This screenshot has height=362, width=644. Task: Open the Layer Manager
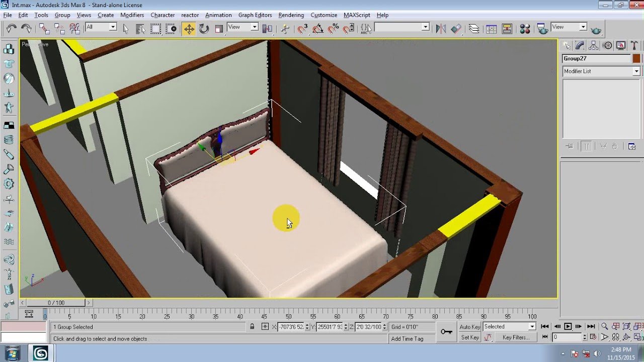[x=473, y=29]
